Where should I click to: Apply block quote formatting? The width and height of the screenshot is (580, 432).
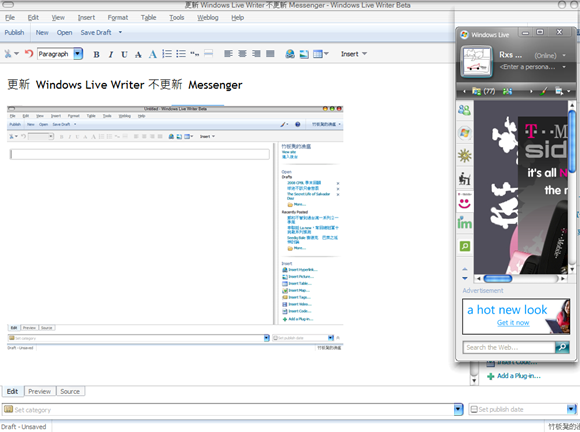[195, 54]
